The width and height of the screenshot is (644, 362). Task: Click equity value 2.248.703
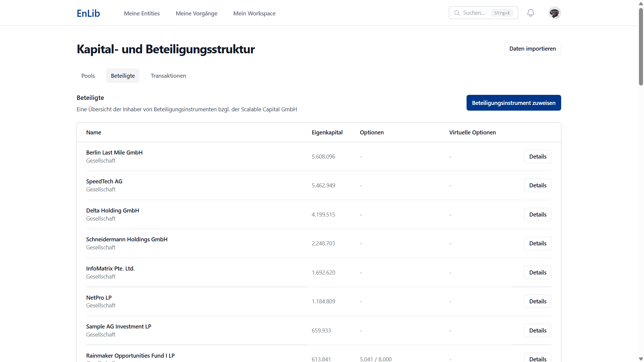pos(323,243)
